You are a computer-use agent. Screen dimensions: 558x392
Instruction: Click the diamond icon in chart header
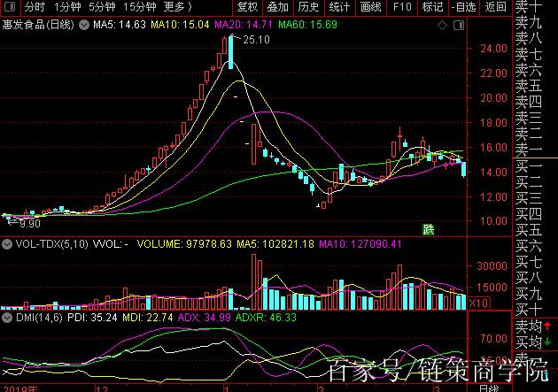pos(442,26)
